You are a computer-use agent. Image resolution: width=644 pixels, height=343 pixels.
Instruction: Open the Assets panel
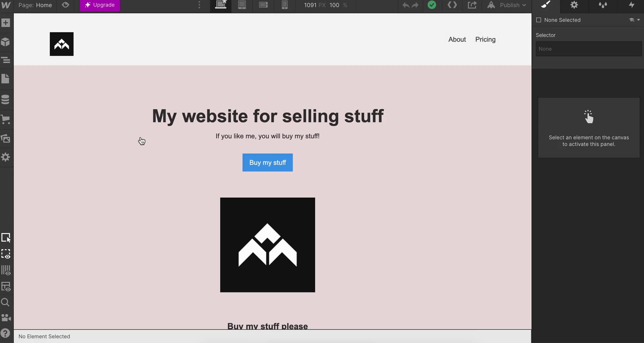click(6, 138)
